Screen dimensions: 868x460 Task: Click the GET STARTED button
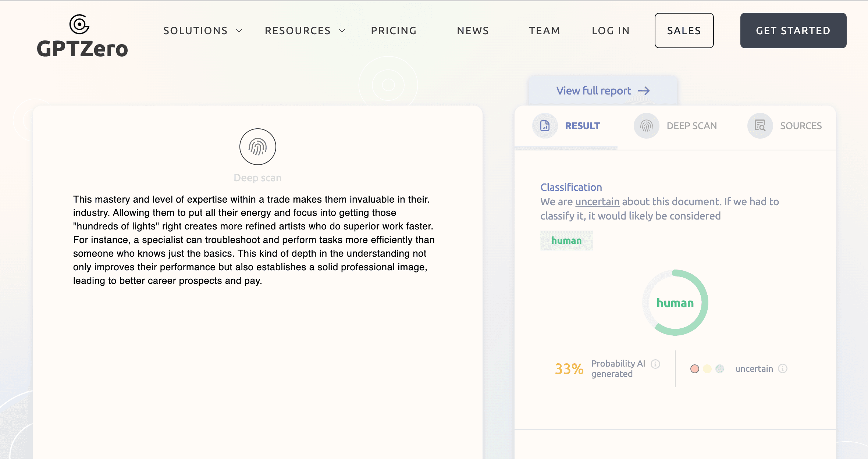click(x=793, y=31)
